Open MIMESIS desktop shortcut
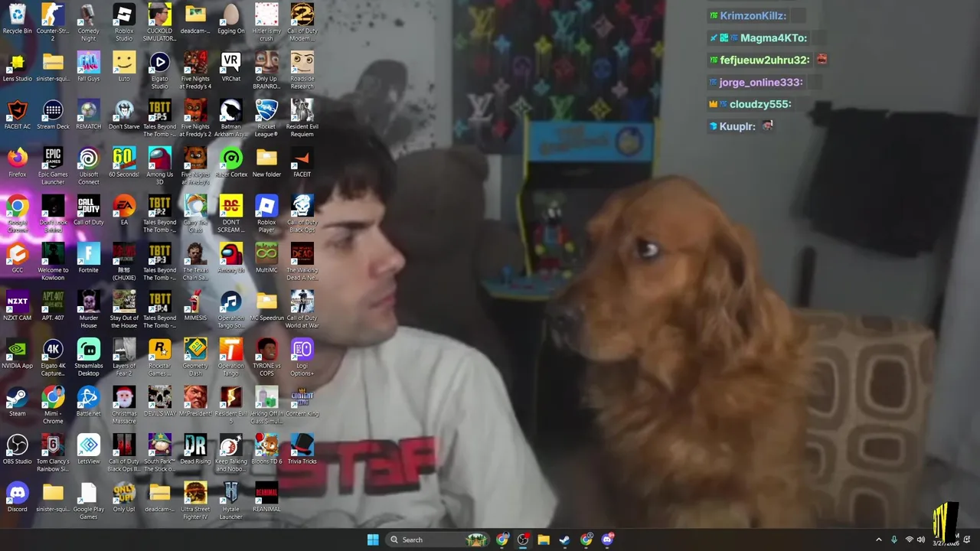The width and height of the screenshot is (980, 551). tap(195, 306)
